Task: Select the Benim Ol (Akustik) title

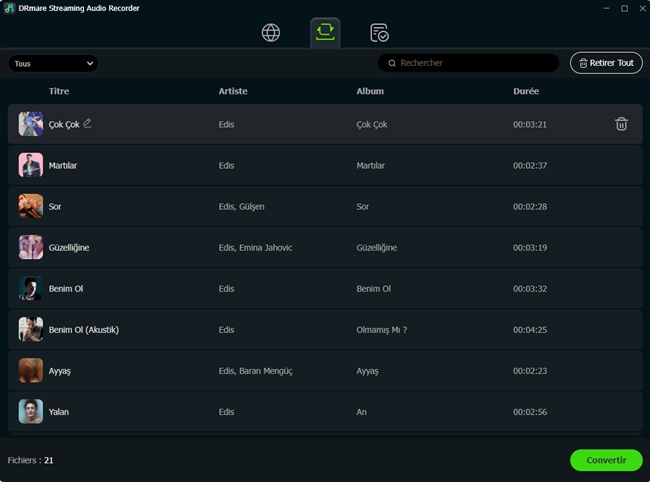Action: (84, 330)
